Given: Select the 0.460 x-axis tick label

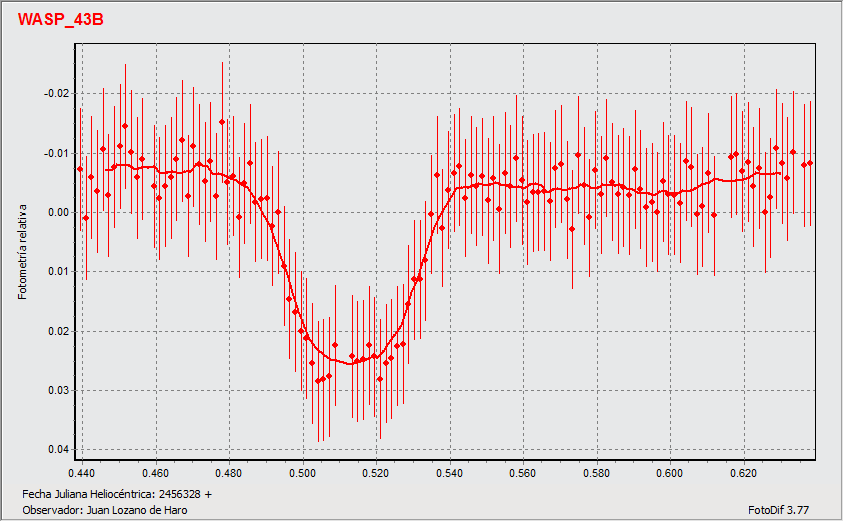Looking at the screenshot, I should point(155,471).
